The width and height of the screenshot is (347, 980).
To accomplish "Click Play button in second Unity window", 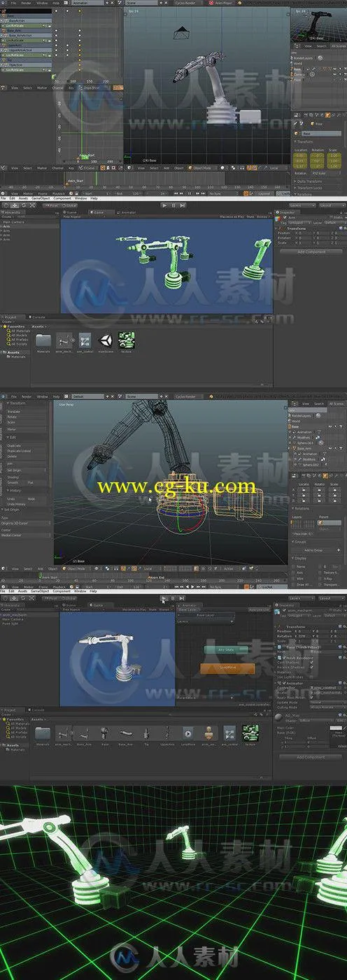I will 164,598.
